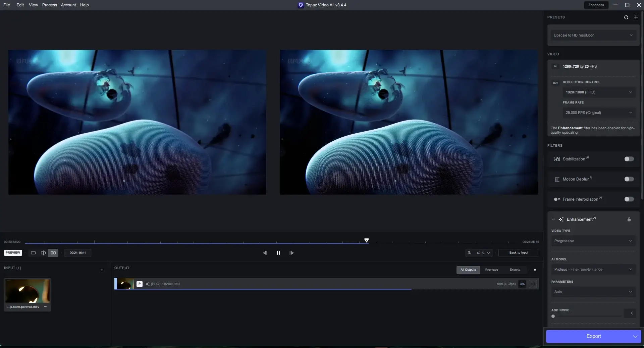644x348 pixels.
Task: Select the side-by-side view icon
Action: [53, 253]
